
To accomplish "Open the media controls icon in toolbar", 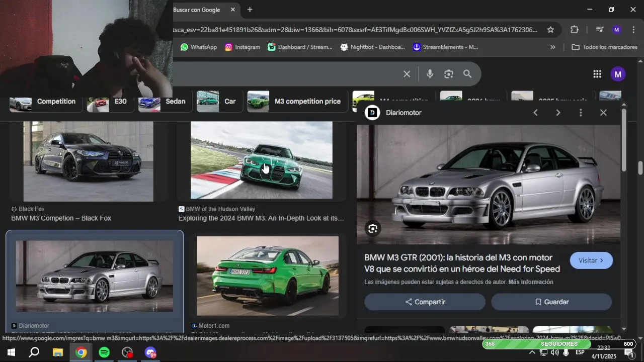I will [x=599, y=30].
